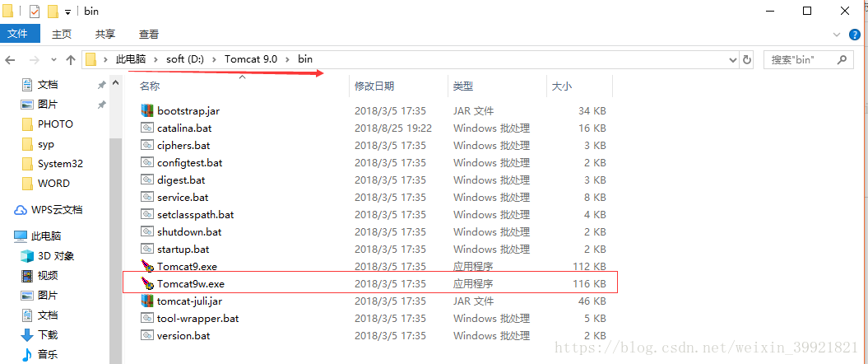This screenshot has width=868, height=364.
Task: Click the WPS云文档 cloud icon
Action: [21, 210]
